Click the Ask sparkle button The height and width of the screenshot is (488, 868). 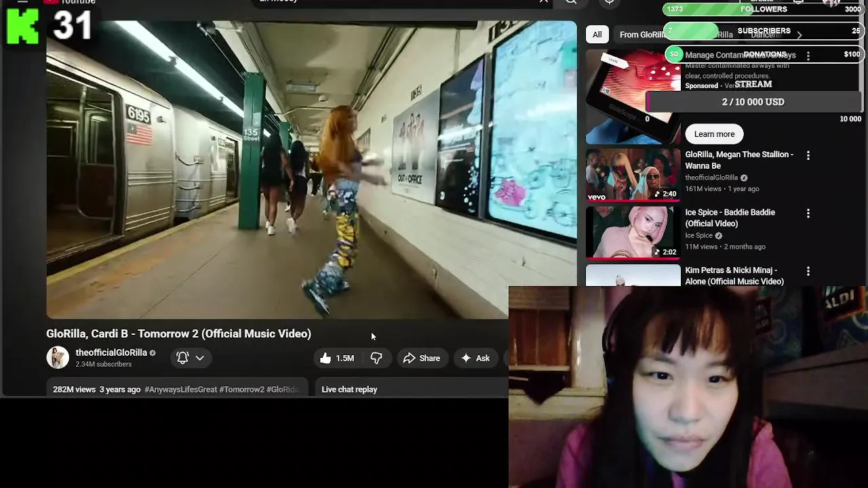point(475,358)
